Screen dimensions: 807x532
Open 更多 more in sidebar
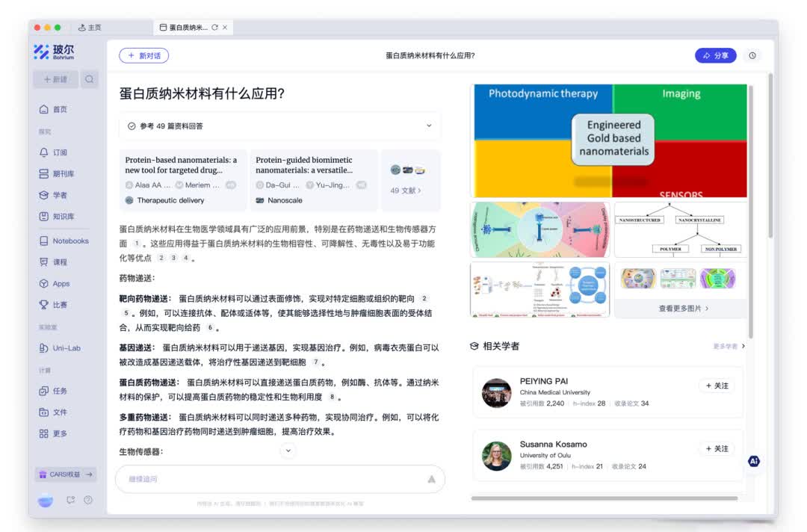[54, 433]
